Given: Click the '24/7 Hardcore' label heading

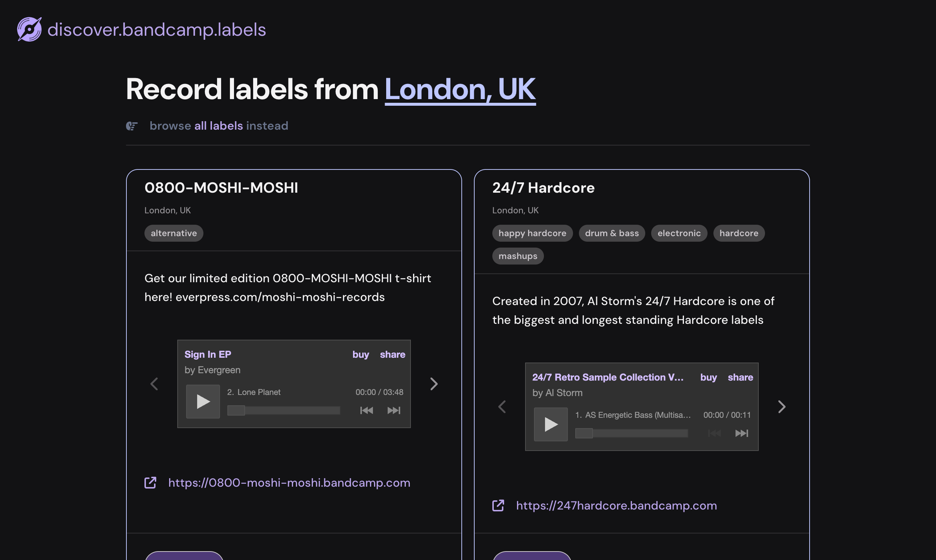Looking at the screenshot, I should (544, 188).
